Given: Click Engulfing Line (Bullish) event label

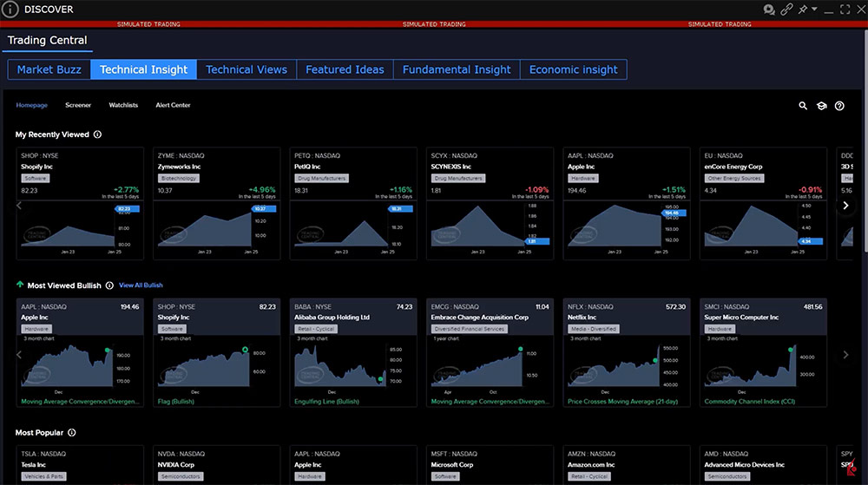Looking at the screenshot, I should tap(326, 402).
